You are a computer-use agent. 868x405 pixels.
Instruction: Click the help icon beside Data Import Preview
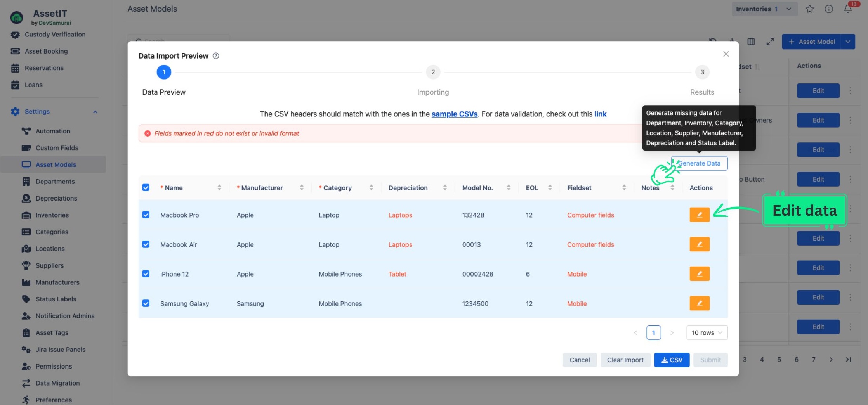[x=216, y=56]
